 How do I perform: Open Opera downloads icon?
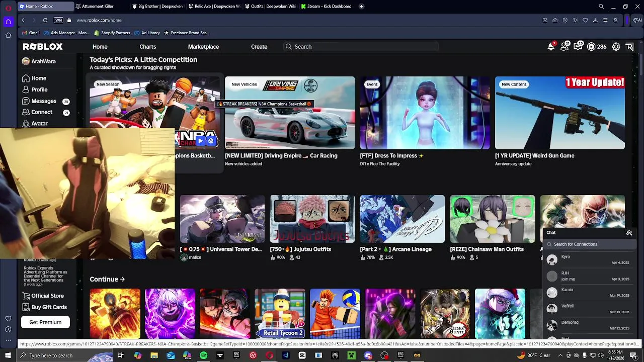click(595, 20)
